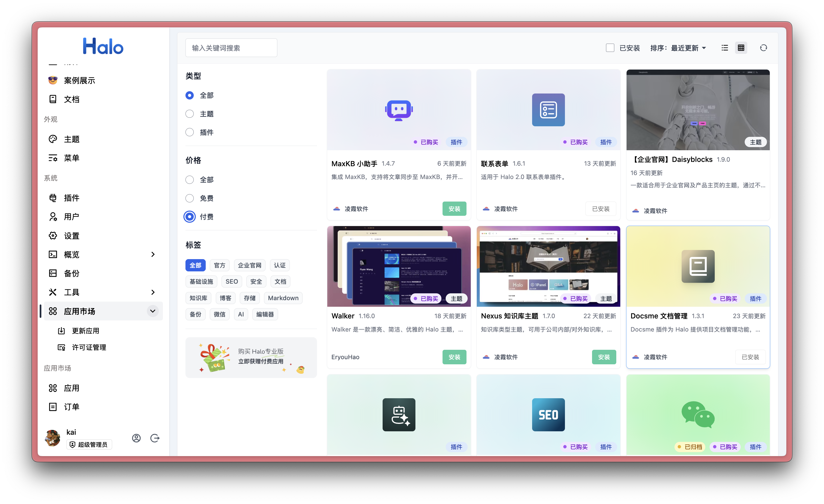This screenshot has width=824, height=504.
Task: Click the logout icon beside kai
Action: [x=155, y=438]
